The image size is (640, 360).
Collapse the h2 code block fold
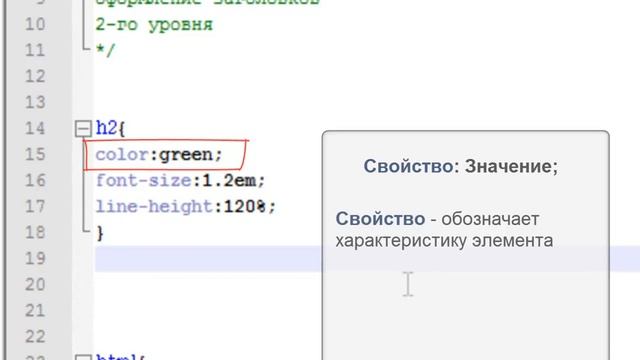coord(83,129)
